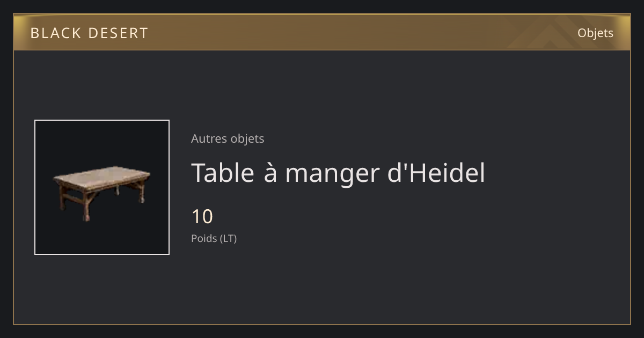The width and height of the screenshot is (644, 338).
Task: Click the weight value 10
Action: pyautogui.click(x=202, y=217)
